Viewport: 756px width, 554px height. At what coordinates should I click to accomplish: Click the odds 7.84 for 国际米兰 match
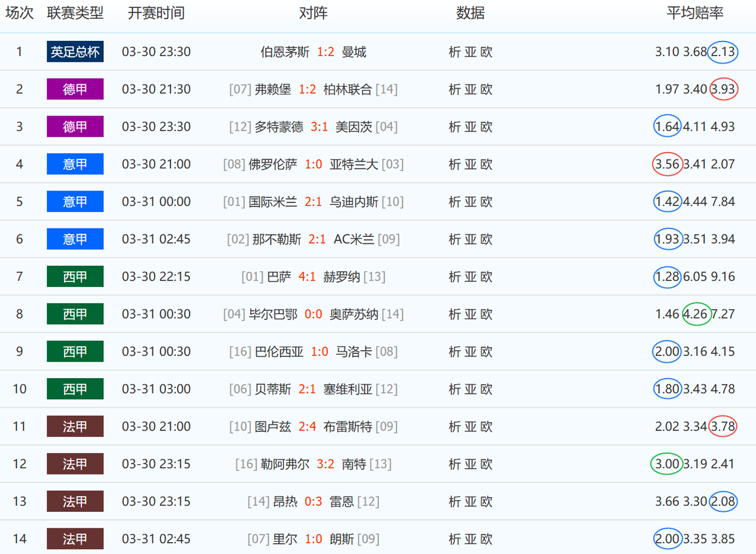[x=723, y=202]
